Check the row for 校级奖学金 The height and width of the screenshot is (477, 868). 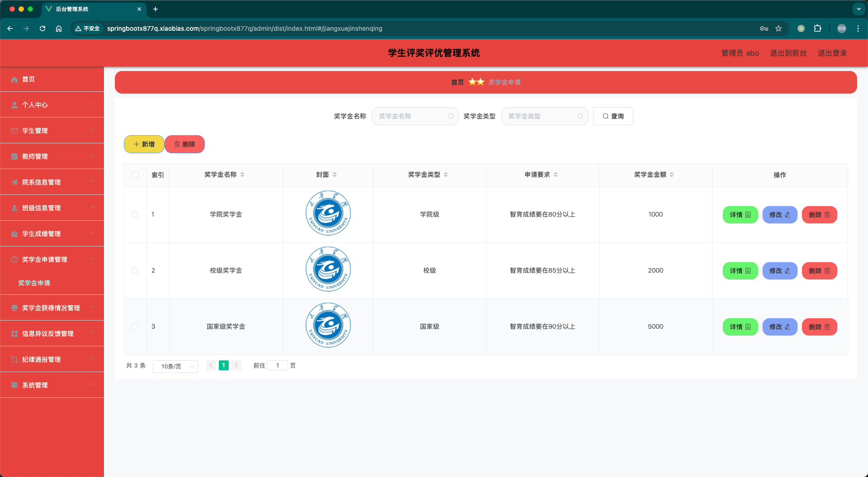click(x=135, y=270)
